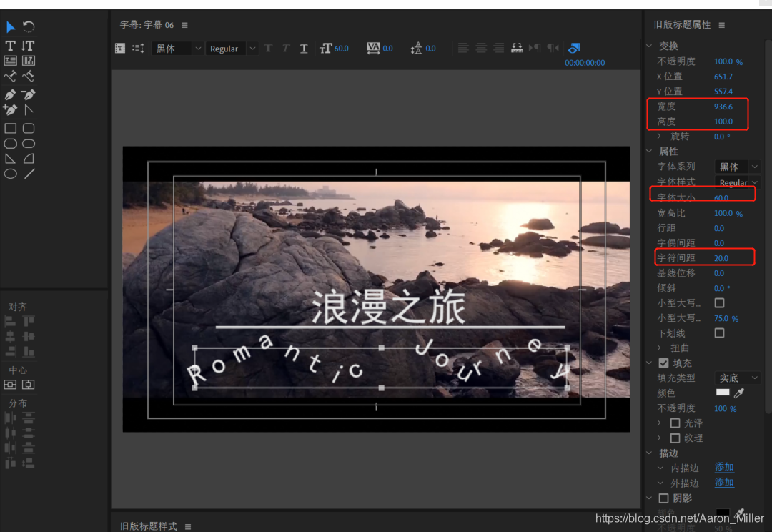Select the Wedge shape tool
Image resolution: width=772 pixels, height=532 pixels.
click(10, 159)
